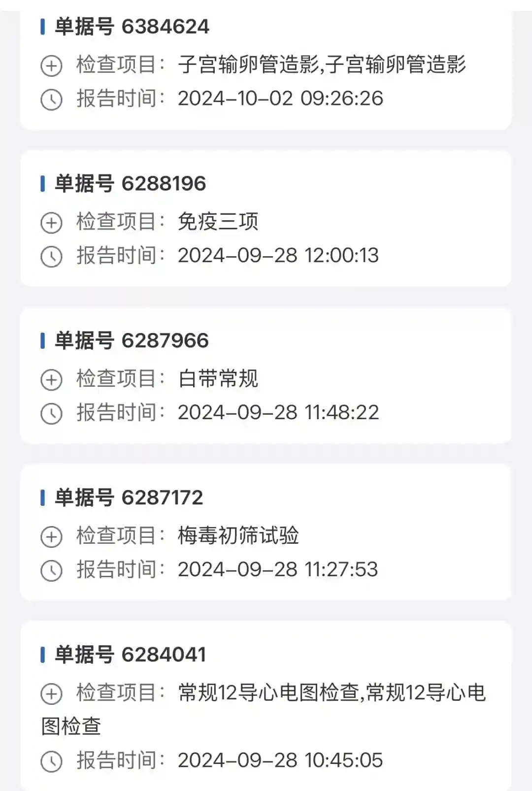
Task: Click plus icon beside 梅毒初筛试验
Action: coord(51,537)
